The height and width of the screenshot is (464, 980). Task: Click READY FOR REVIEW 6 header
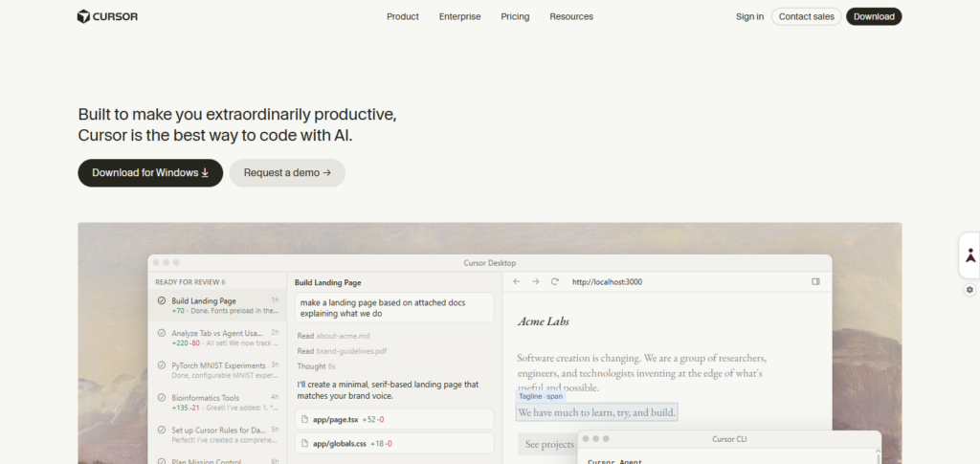tap(190, 281)
